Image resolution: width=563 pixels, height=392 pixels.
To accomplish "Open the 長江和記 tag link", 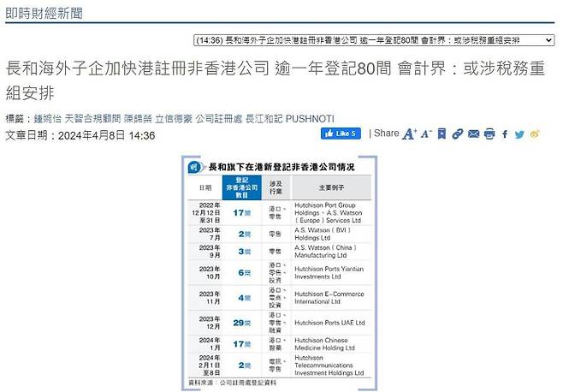I will (264, 119).
